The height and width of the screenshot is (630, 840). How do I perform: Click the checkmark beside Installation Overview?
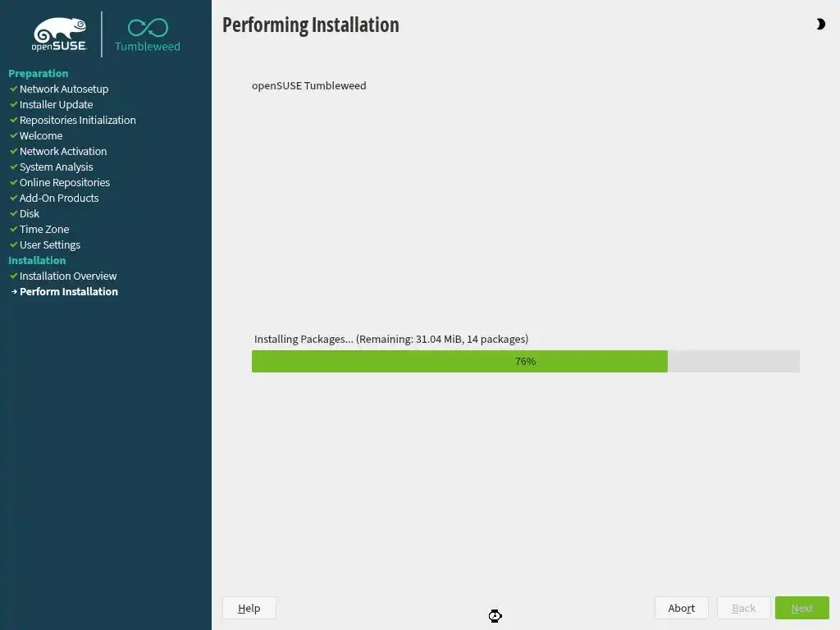coord(14,276)
